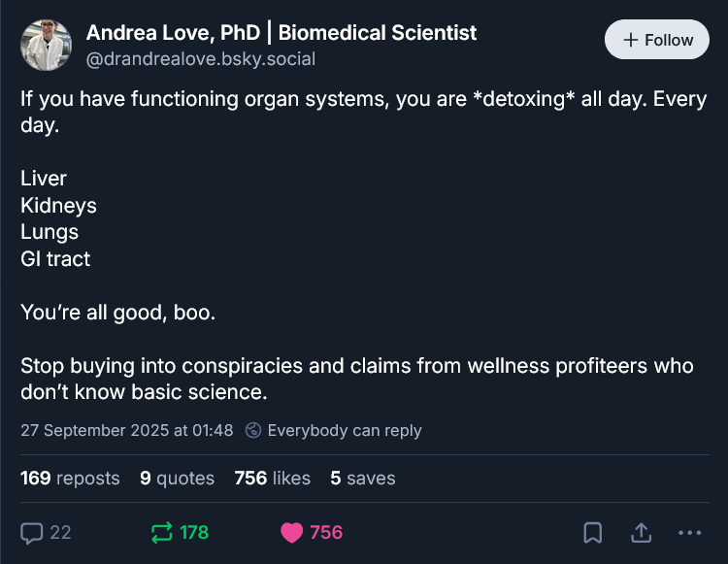Click the "5 saves" count
Viewport: 728px width, 564px height.
point(362,478)
